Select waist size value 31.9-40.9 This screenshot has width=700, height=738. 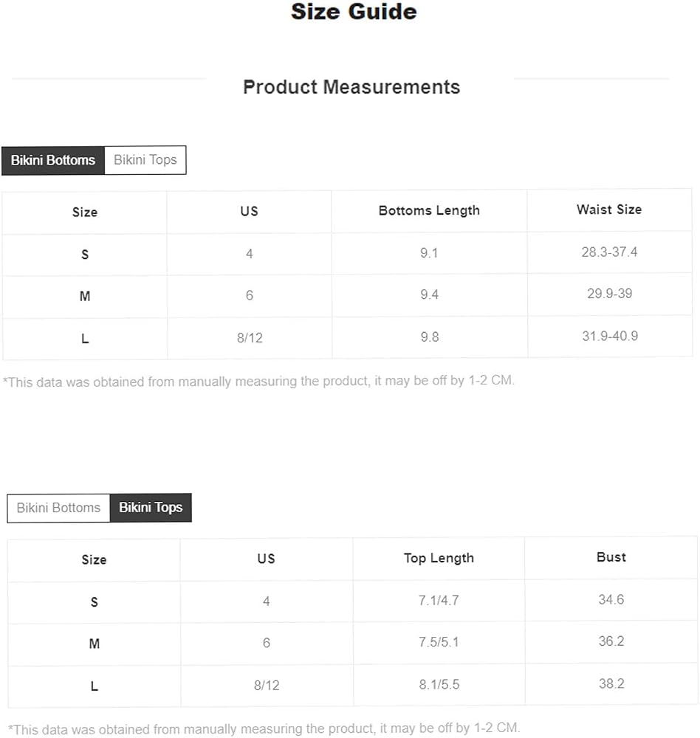(x=610, y=336)
